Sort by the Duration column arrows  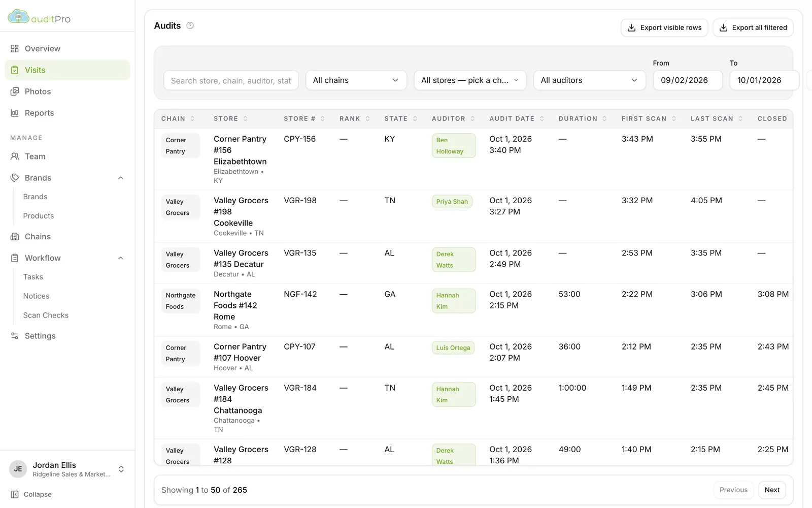(x=604, y=118)
